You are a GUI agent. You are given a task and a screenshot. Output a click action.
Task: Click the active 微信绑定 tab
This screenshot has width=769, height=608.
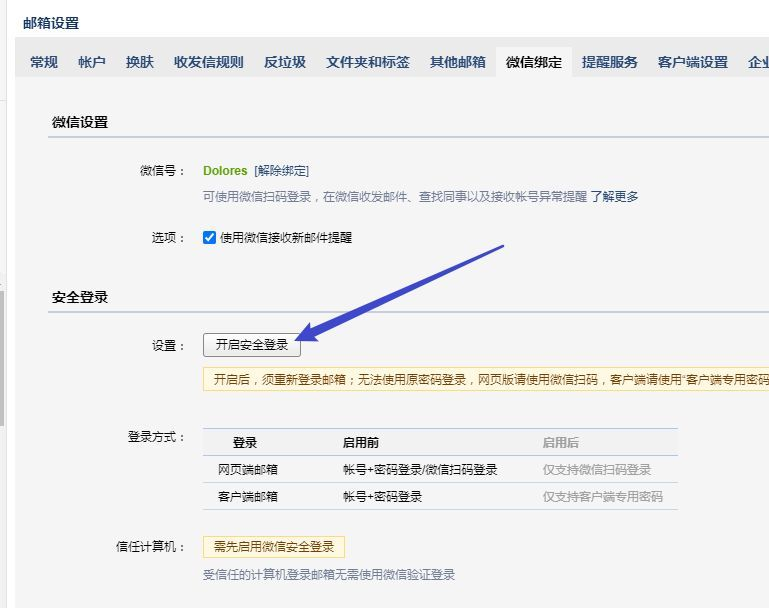(534, 62)
